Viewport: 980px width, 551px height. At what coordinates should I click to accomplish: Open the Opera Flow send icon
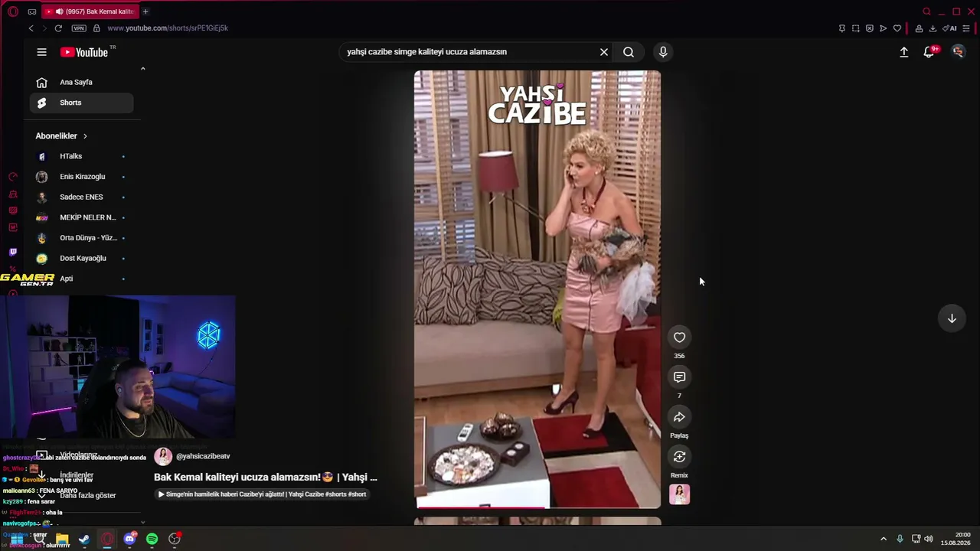point(884,28)
